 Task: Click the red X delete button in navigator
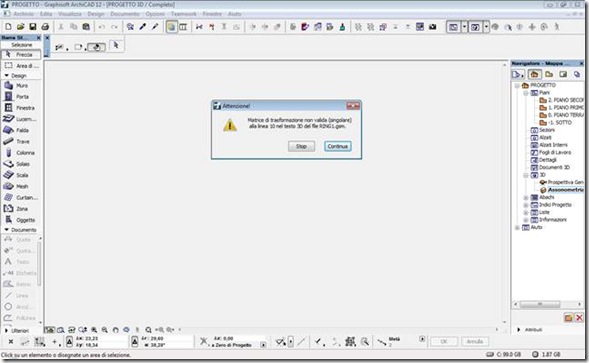579,318
